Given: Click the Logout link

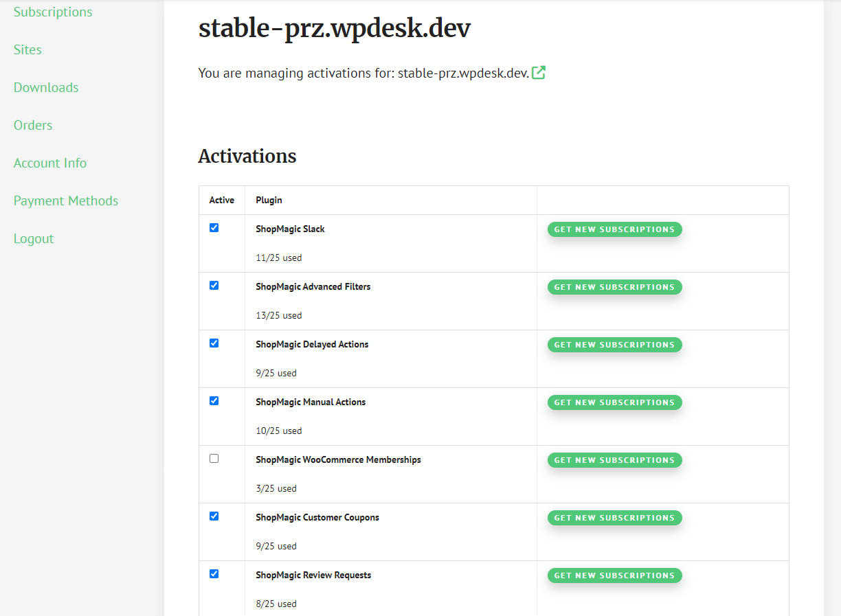Looking at the screenshot, I should pyautogui.click(x=34, y=238).
